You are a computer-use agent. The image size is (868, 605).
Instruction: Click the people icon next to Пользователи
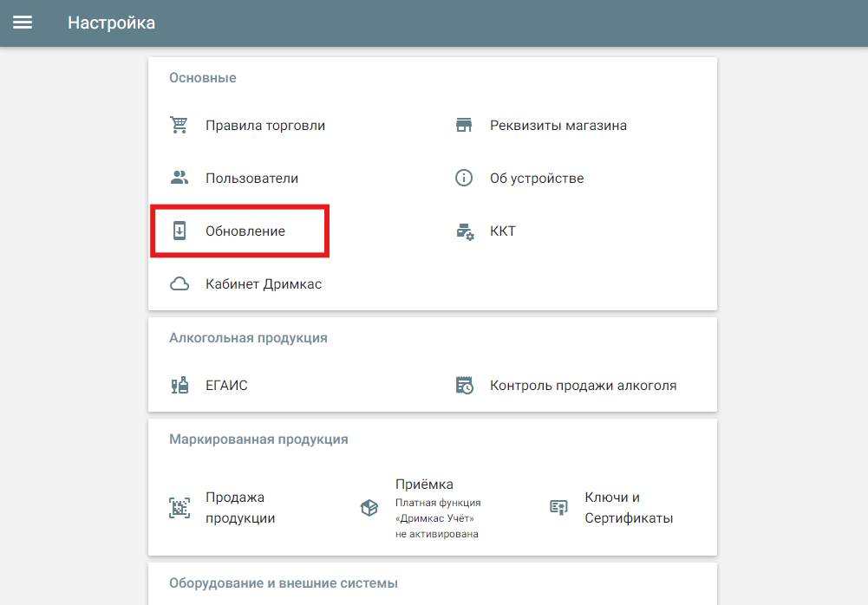[x=179, y=178]
